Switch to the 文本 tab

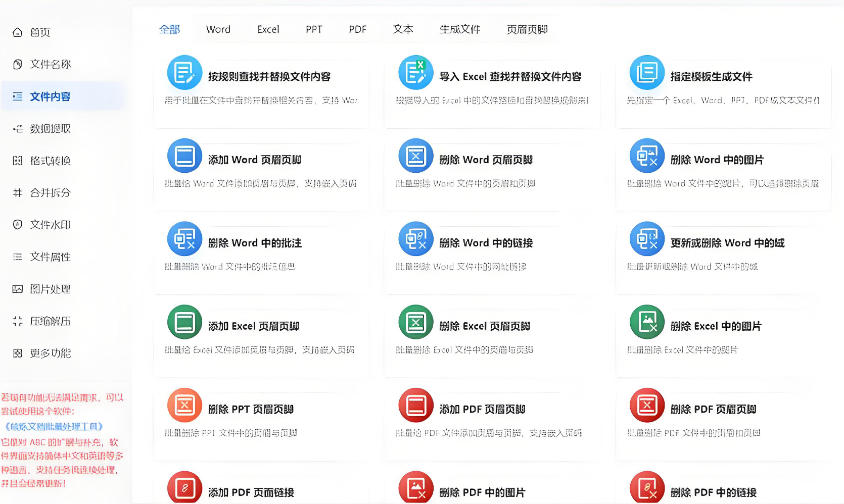403,29
